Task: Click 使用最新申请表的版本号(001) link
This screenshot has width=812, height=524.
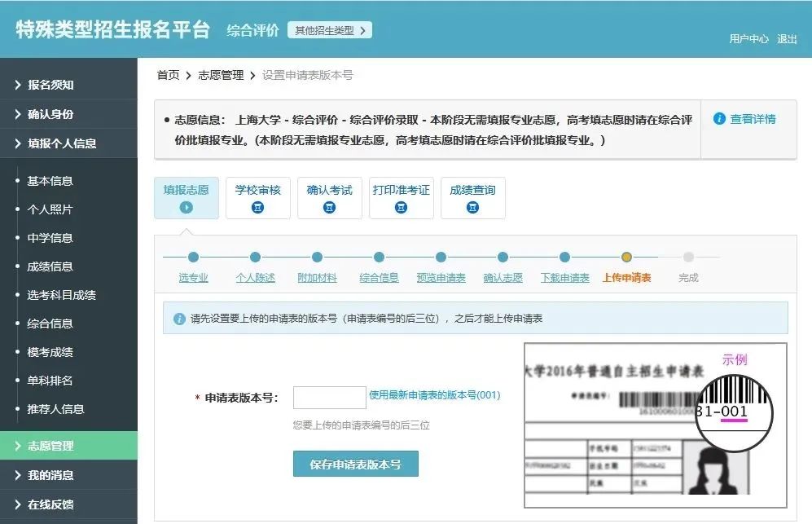Action: tap(434, 395)
